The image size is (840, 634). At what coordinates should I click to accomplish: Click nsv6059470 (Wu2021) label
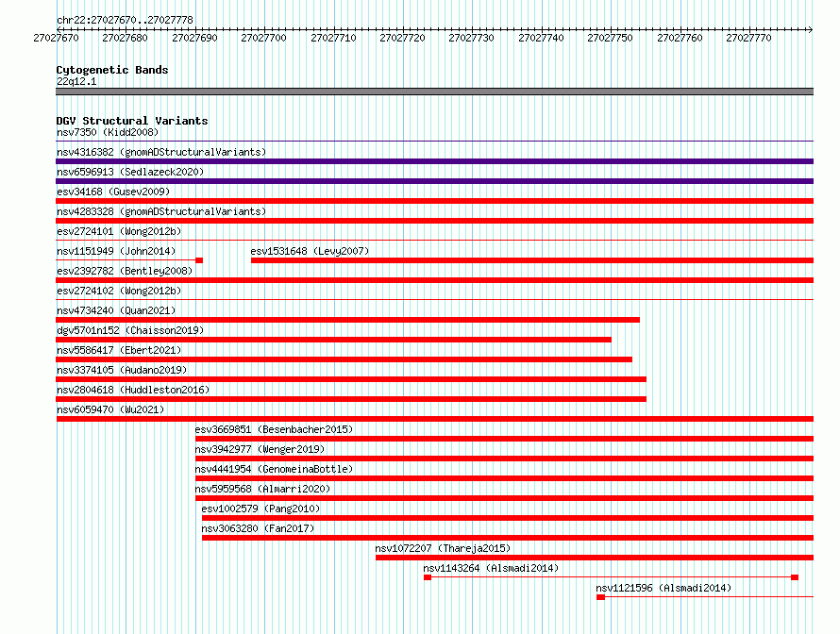coord(110,409)
